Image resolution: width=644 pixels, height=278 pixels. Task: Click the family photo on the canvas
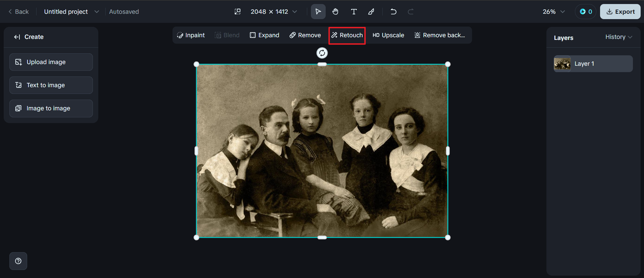[x=322, y=151]
